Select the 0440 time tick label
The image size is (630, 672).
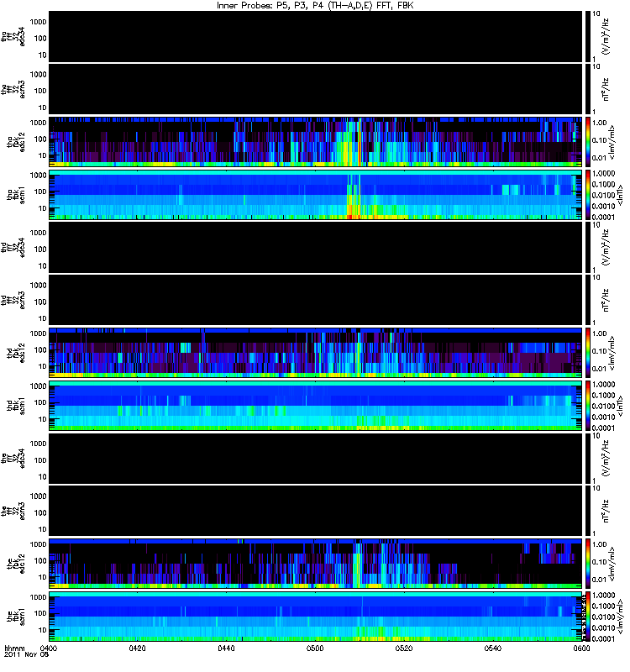[226, 648]
